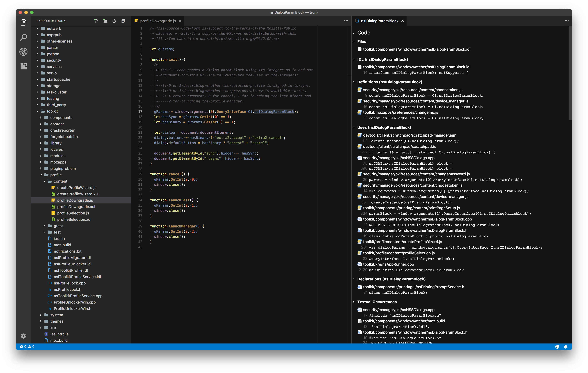Click line number 17 in the gutter

140,112
